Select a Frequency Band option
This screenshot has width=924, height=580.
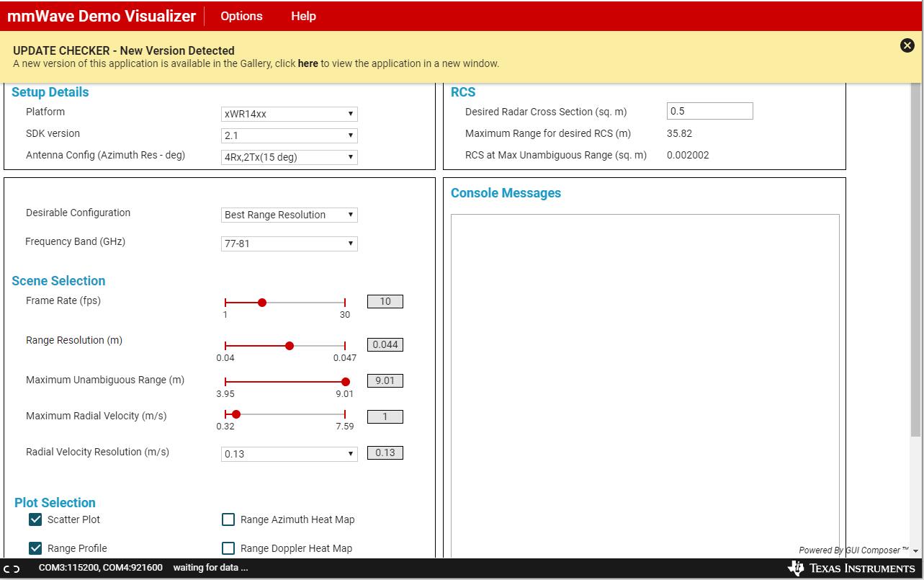[290, 244]
